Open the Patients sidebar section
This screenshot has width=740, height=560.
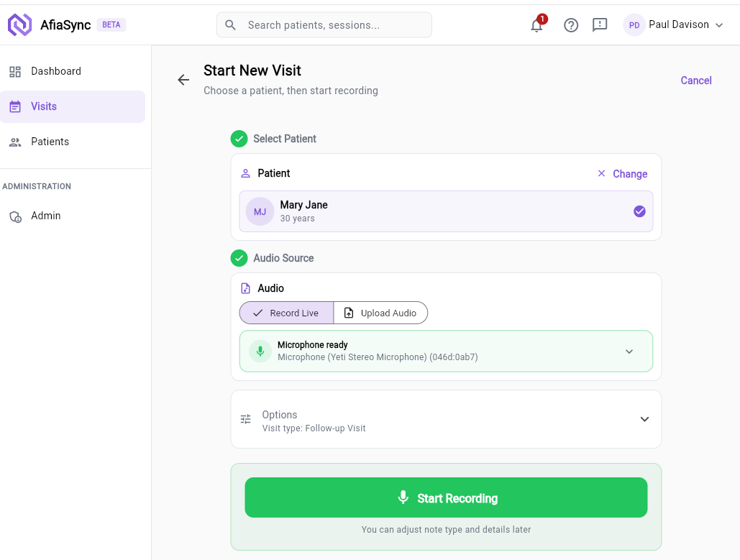pos(50,142)
